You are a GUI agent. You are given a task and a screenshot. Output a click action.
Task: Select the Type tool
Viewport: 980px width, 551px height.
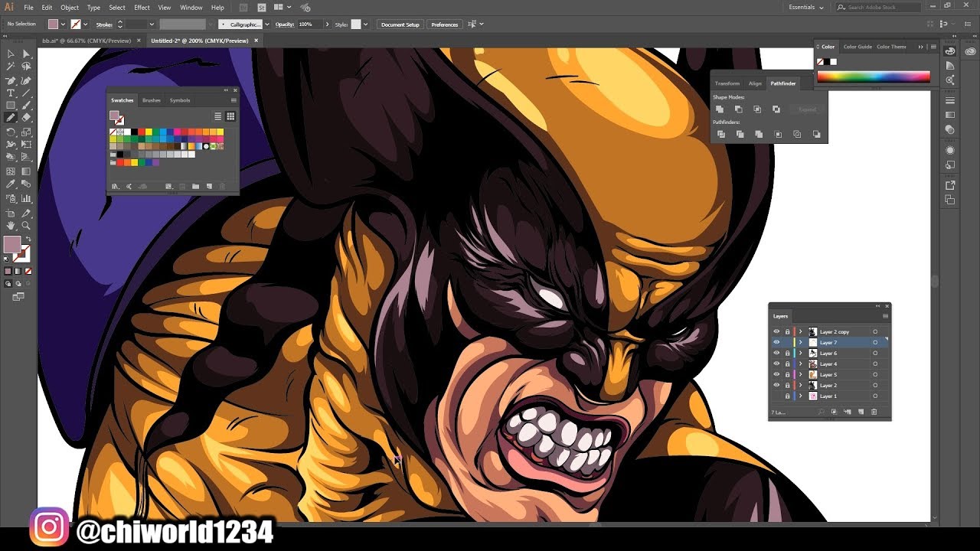pos(11,93)
